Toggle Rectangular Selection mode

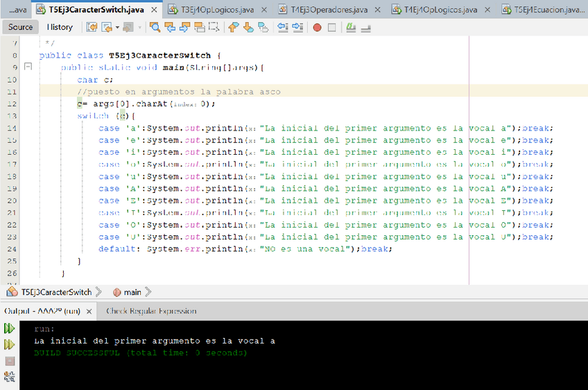click(x=214, y=27)
